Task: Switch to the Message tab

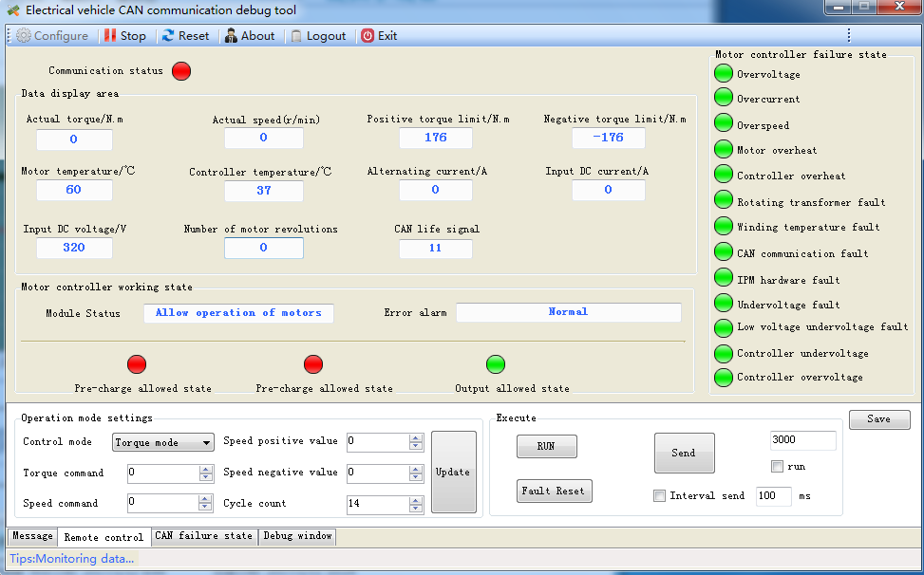Action: coord(32,536)
